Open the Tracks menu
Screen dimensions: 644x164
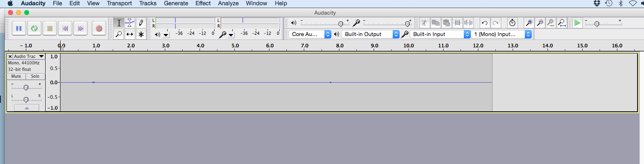[x=148, y=3]
